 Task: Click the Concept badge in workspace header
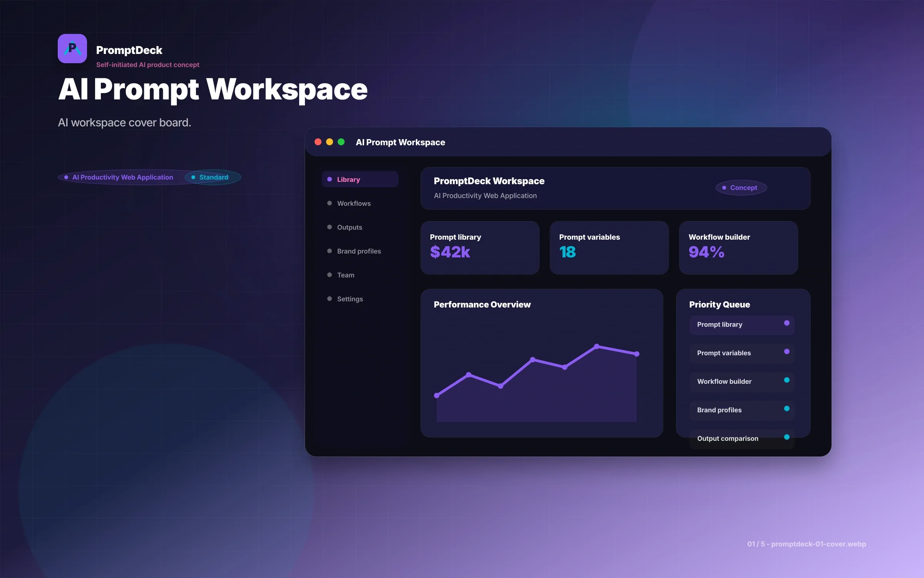[x=741, y=188]
